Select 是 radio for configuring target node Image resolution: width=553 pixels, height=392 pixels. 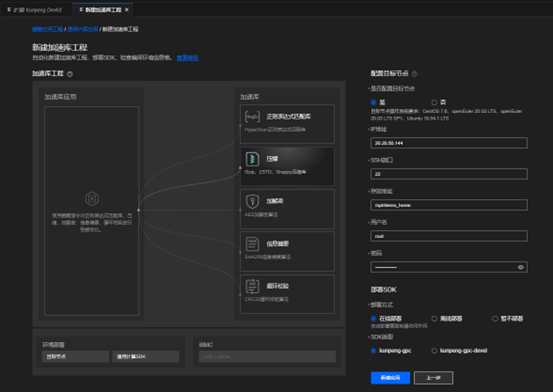373,102
